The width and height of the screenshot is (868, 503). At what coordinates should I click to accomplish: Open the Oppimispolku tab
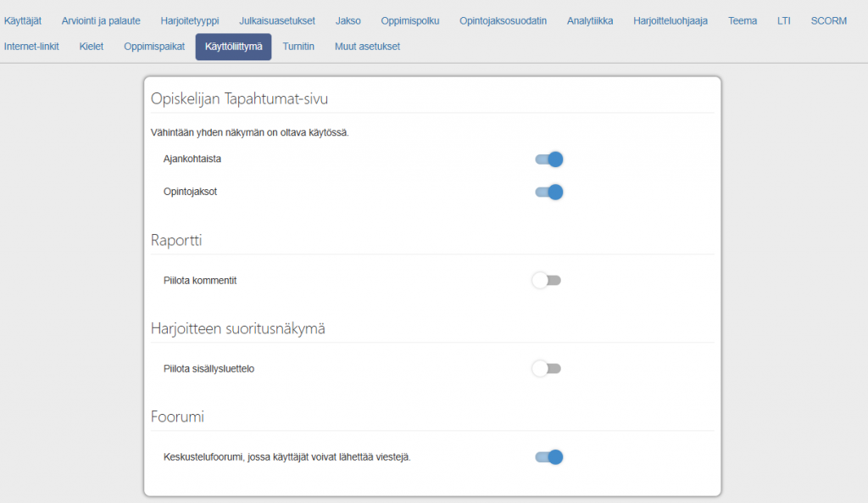pyautogui.click(x=410, y=20)
